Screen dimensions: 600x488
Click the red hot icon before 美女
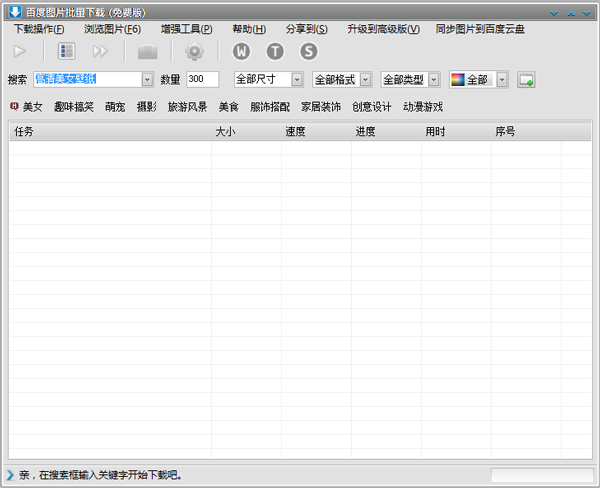[x=14, y=106]
